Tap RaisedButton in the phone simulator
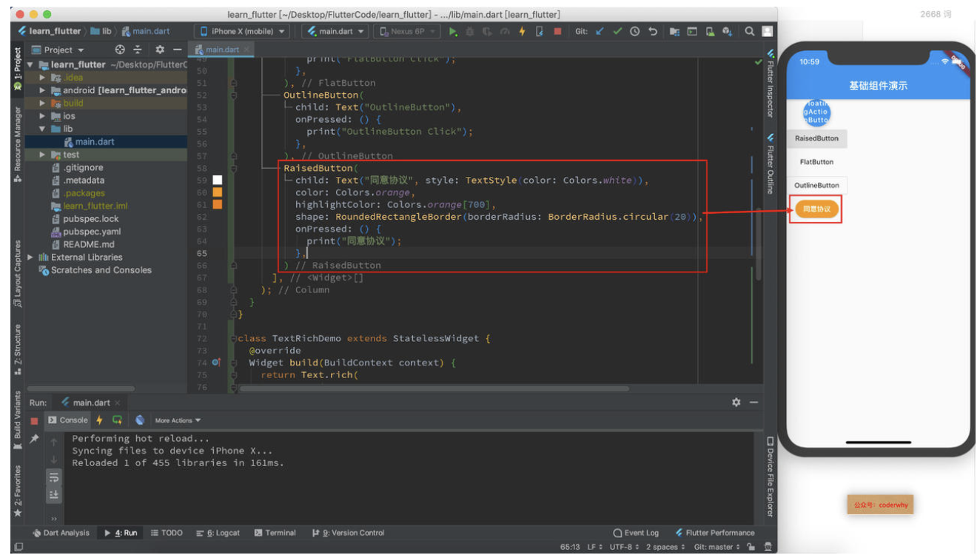980x555 pixels. point(817,138)
